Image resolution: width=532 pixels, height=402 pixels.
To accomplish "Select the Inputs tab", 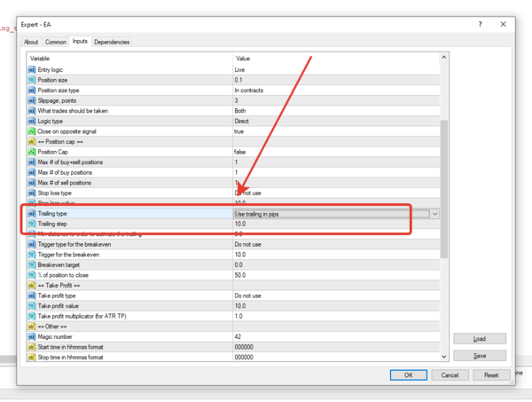I will 80,41.
